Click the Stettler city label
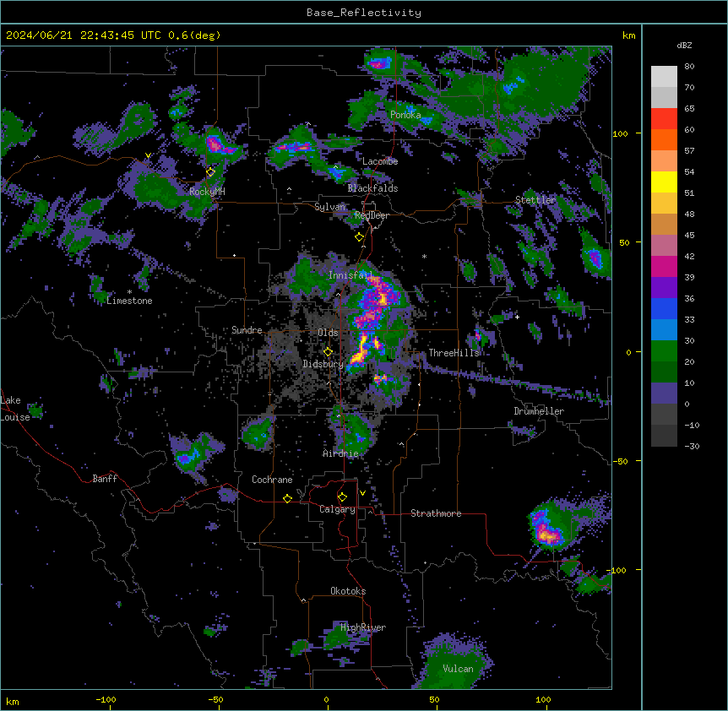The height and width of the screenshot is (711, 728). click(x=535, y=200)
